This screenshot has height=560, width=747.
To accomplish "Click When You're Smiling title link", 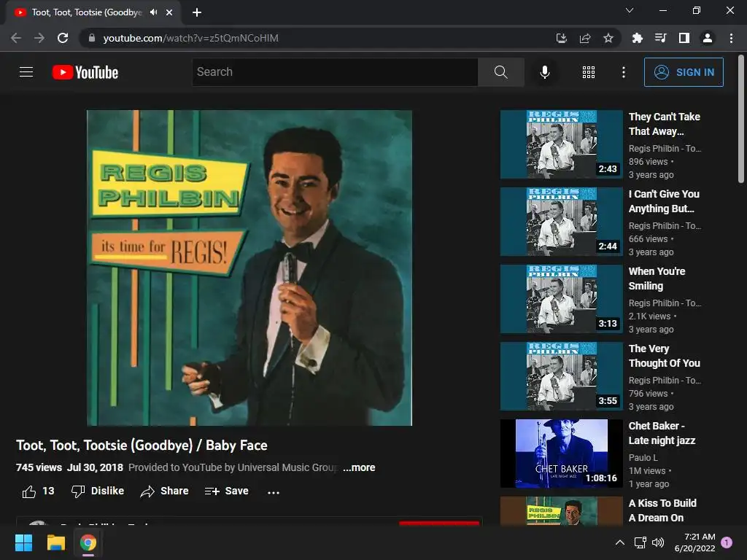I will (x=657, y=279).
